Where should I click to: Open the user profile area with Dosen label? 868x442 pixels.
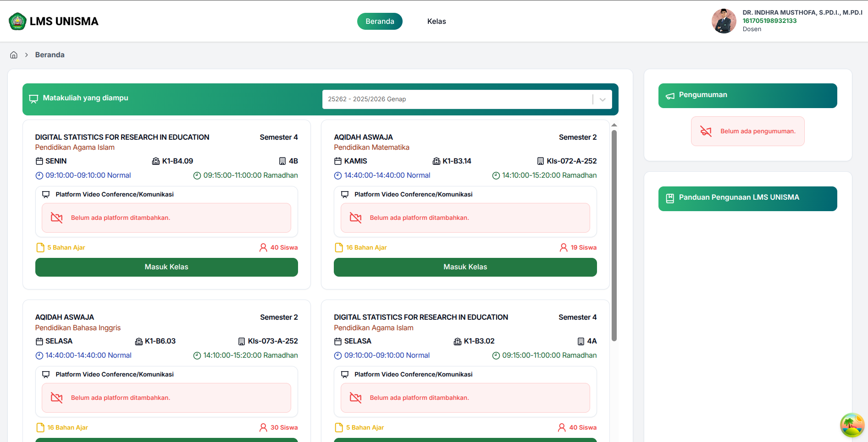tap(786, 21)
